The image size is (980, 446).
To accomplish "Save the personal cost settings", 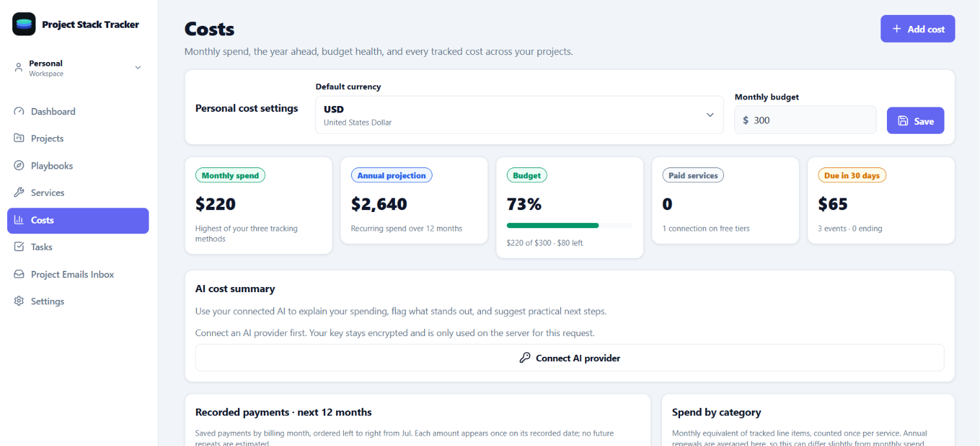I will 915,121.
